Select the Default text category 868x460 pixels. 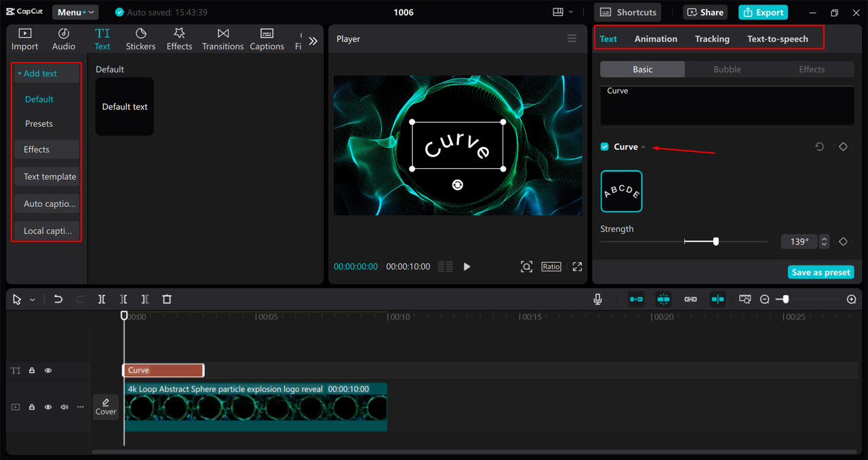point(39,99)
